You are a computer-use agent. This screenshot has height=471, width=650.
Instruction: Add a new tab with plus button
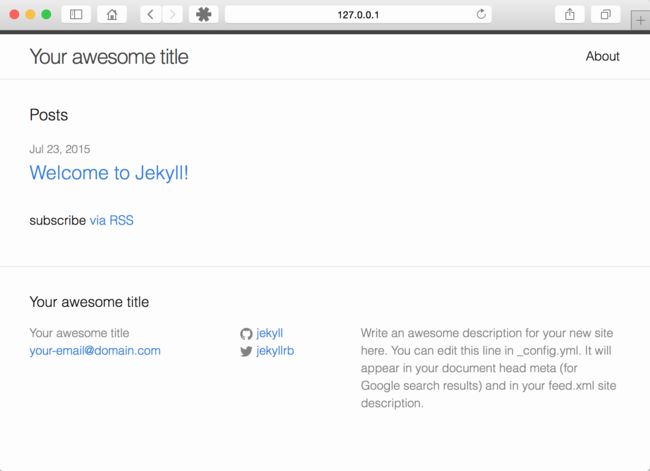click(640, 20)
